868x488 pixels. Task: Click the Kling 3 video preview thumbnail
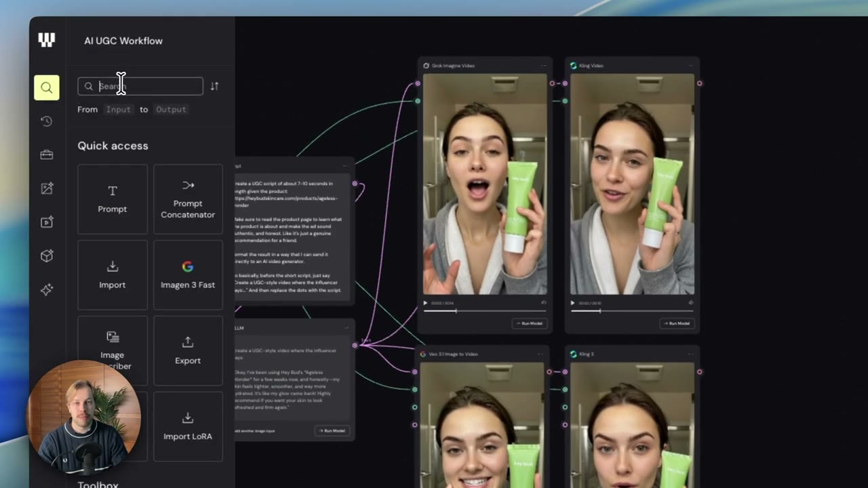pos(632,425)
